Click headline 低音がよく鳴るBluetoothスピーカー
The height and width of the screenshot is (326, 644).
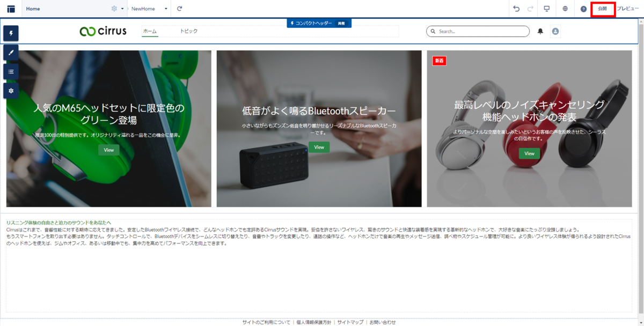(319, 111)
